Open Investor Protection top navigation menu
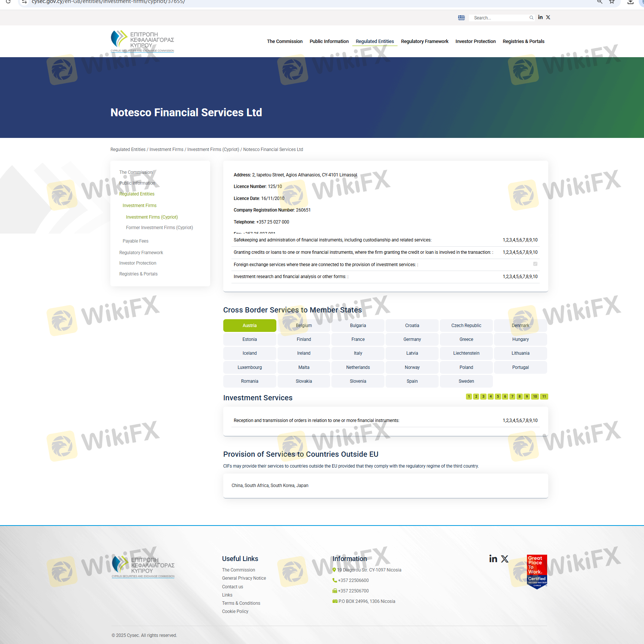 click(x=476, y=41)
